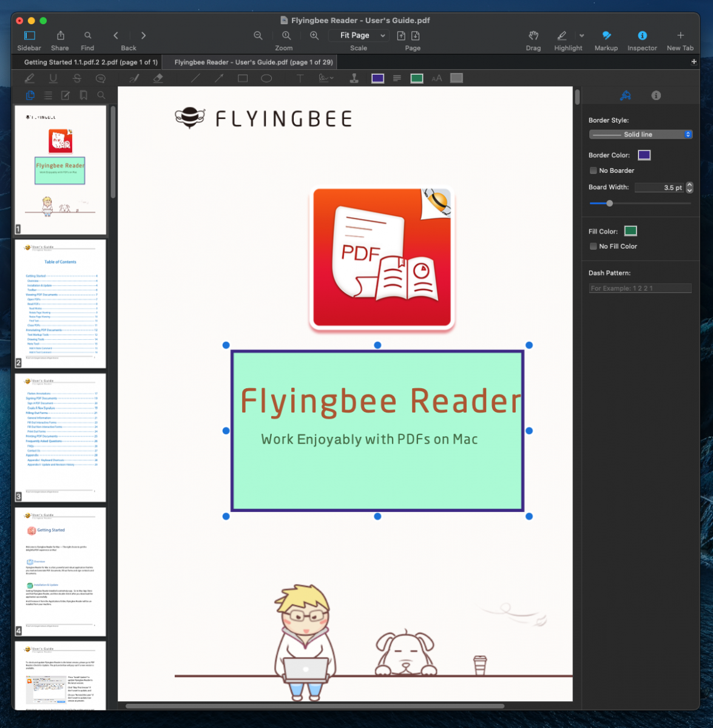Switch to the info inspector tab
The image size is (713, 728).
click(x=656, y=95)
